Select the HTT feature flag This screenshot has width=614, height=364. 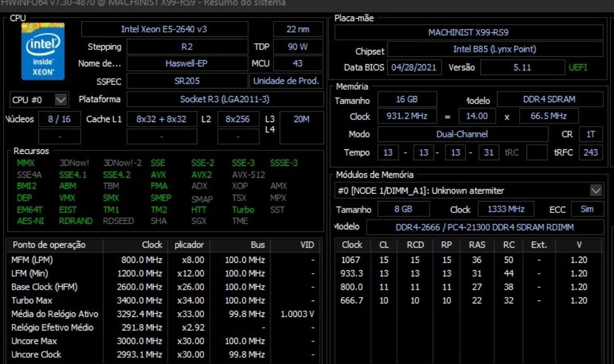pos(199,210)
